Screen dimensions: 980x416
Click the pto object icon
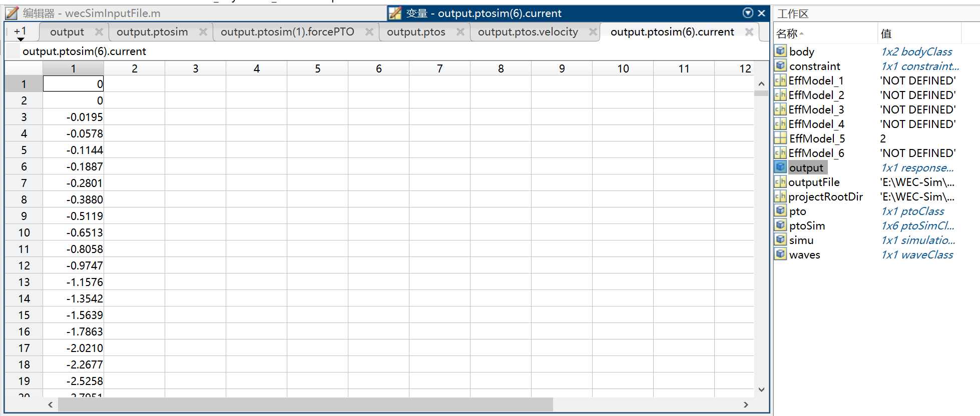point(780,210)
